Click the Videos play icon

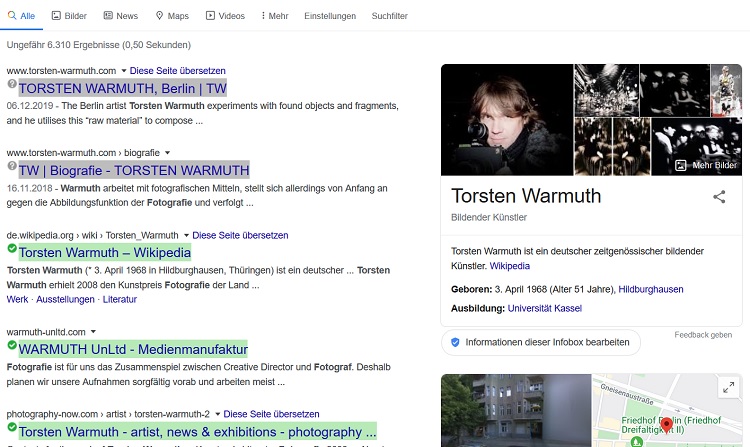(210, 15)
